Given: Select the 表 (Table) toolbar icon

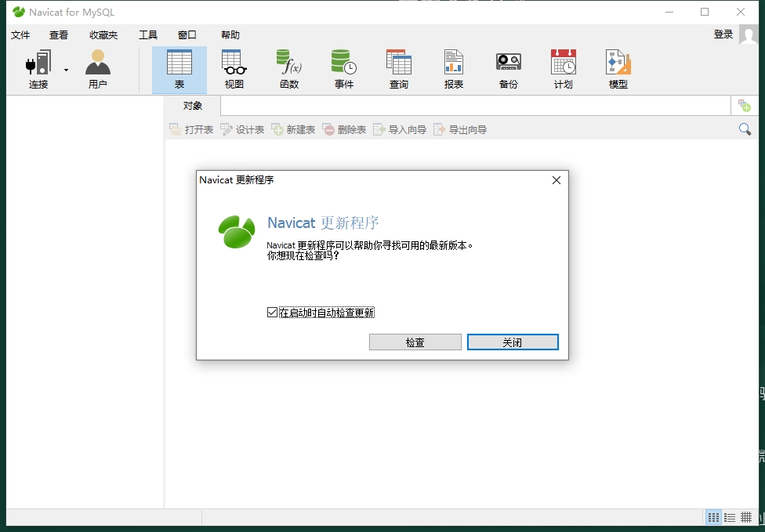Looking at the screenshot, I should pyautogui.click(x=179, y=63).
